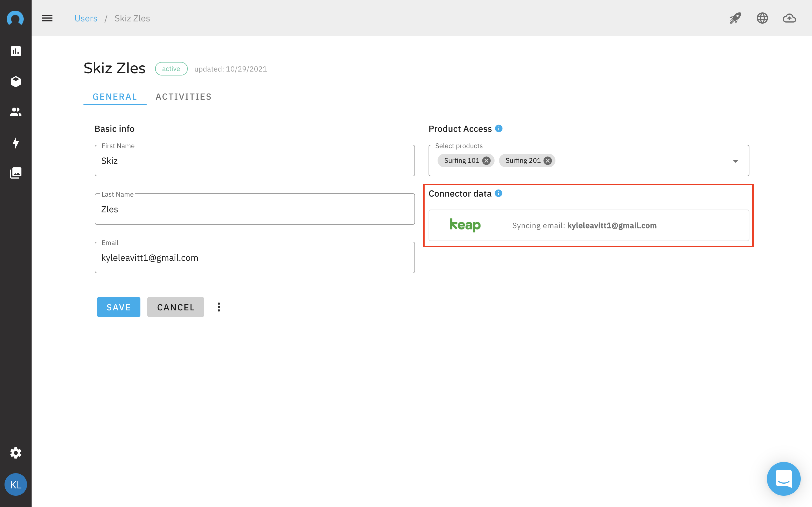Open the lightning bolt automations icon

[x=16, y=143]
